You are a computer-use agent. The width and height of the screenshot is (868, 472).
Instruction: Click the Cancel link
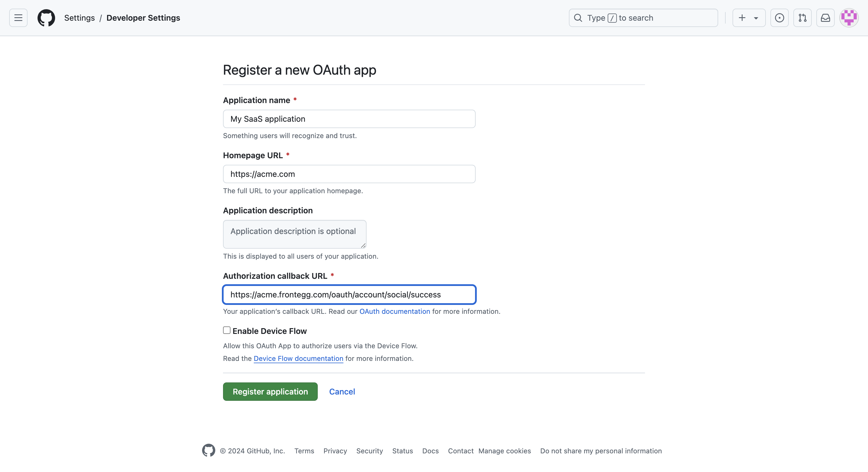(342, 391)
